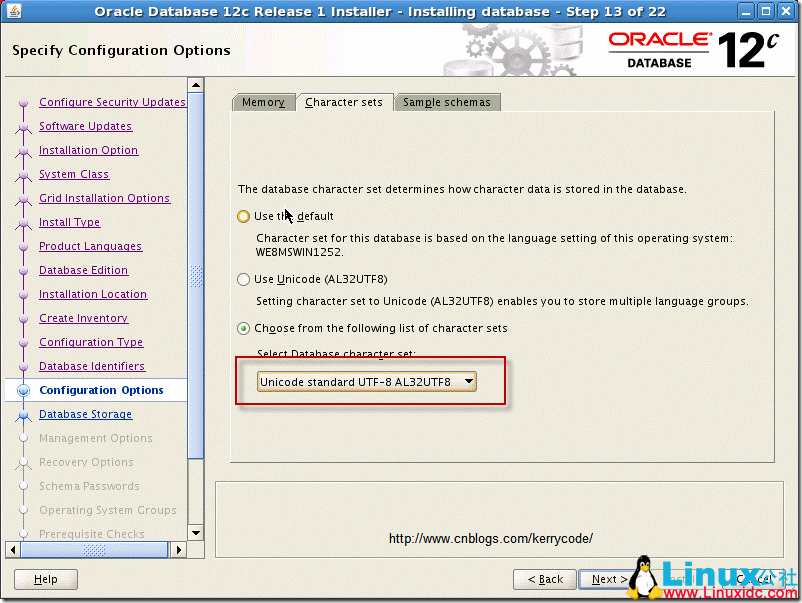Minimize the Oracle installer window
This screenshot has height=603, width=802.
point(746,11)
